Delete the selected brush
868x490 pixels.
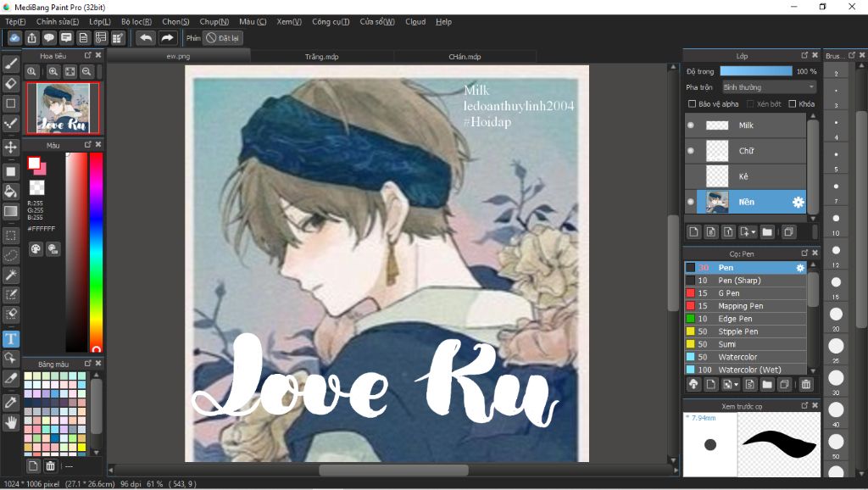806,384
